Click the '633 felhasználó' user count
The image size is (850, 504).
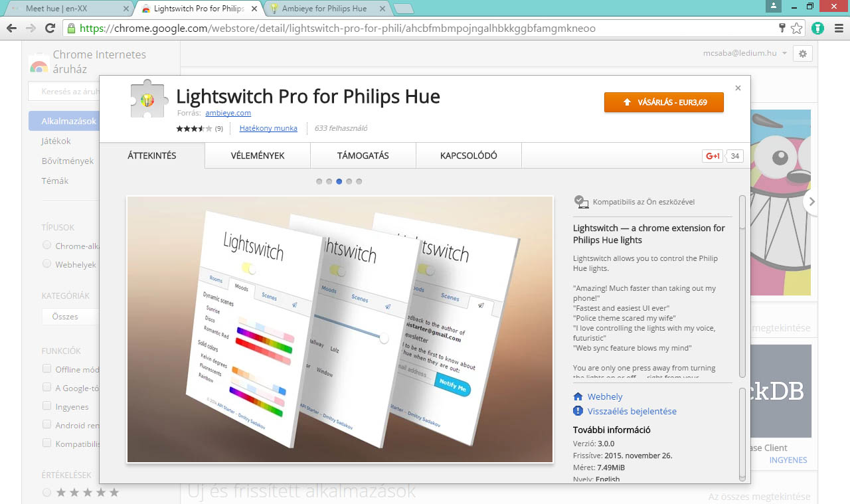pyautogui.click(x=341, y=128)
